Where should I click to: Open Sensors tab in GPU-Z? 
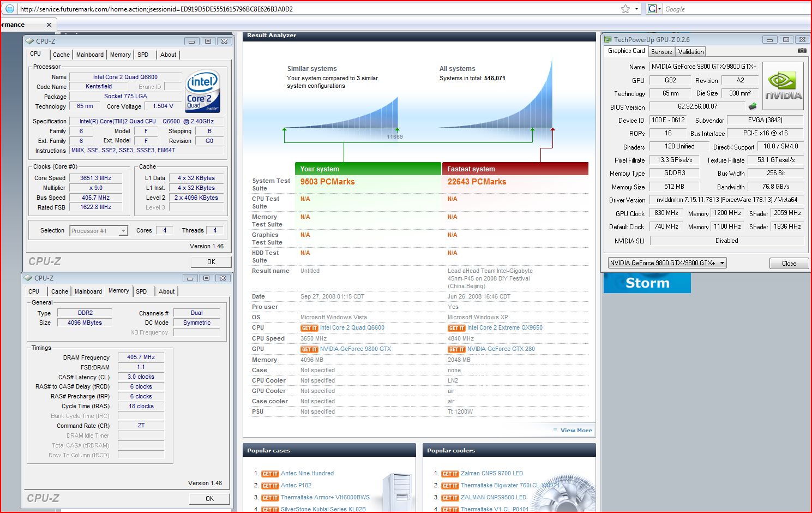click(661, 52)
